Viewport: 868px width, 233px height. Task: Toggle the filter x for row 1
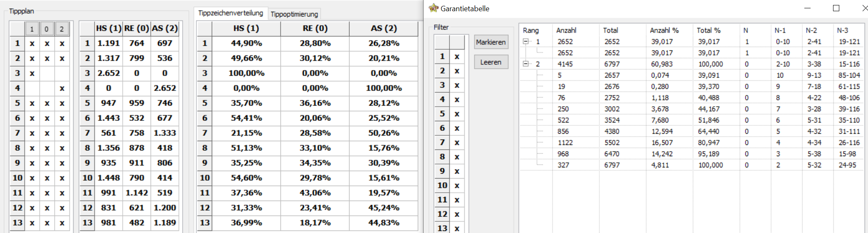tap(457, 56)
